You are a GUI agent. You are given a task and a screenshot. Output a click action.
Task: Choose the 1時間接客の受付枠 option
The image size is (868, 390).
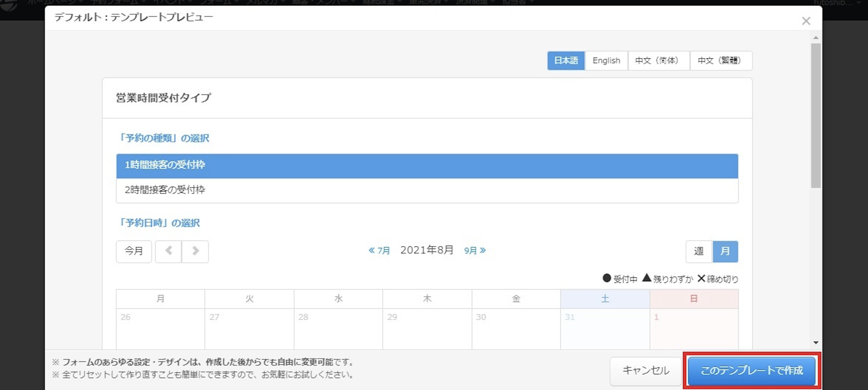(x=427, y=166)
